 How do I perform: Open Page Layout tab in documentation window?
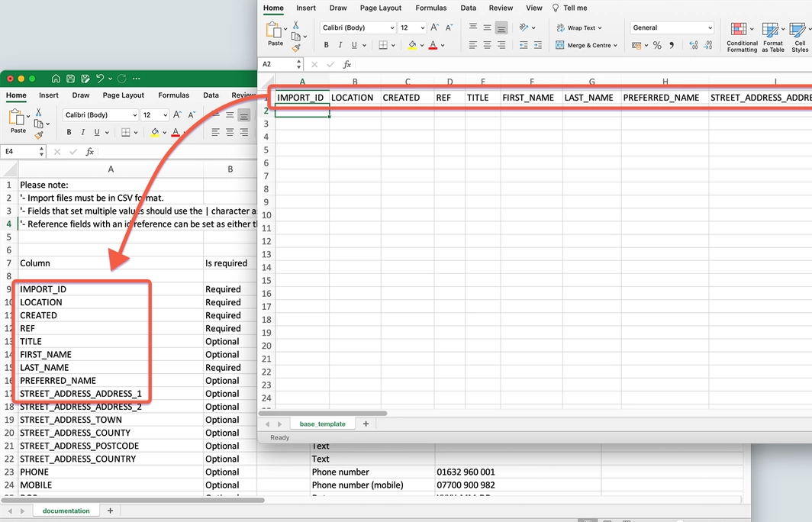point(124,95)
